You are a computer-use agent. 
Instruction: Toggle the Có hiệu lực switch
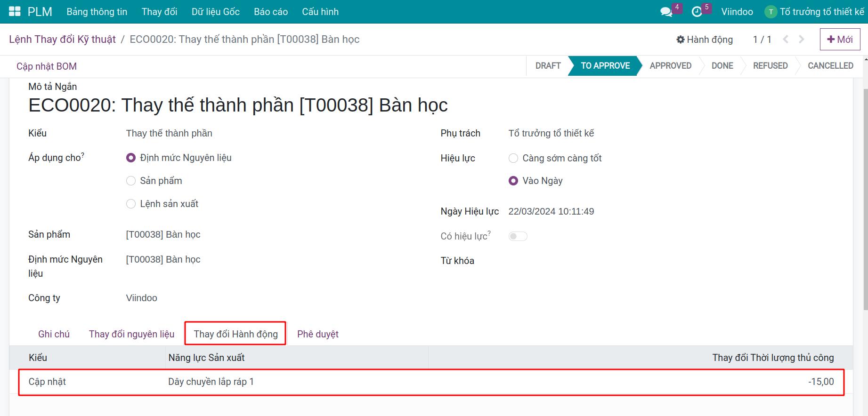(518, 236)
